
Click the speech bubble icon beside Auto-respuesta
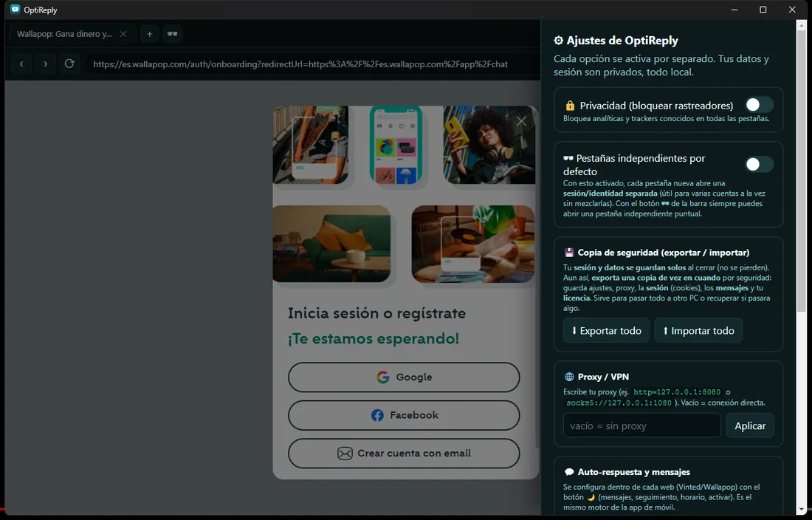coord(569,472)
